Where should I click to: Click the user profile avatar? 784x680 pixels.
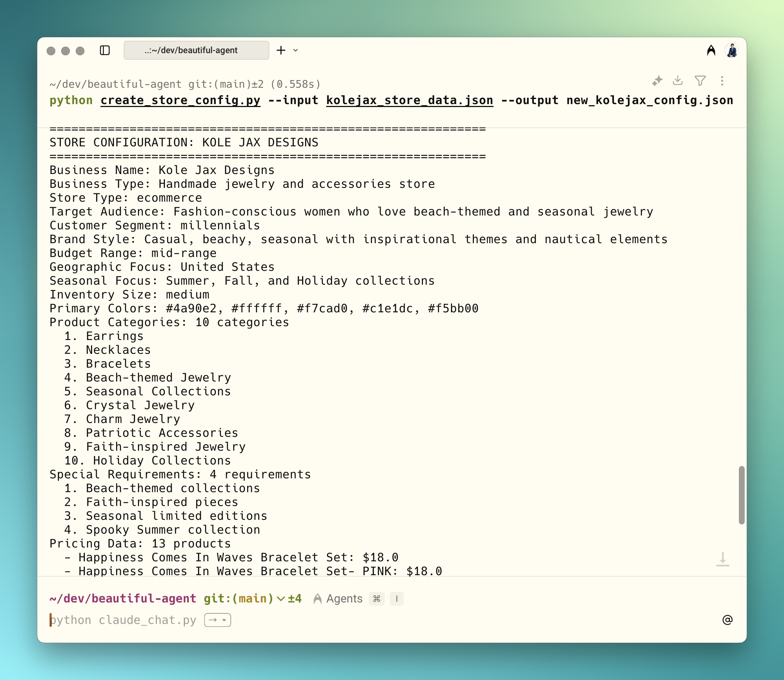coord(731,50)
